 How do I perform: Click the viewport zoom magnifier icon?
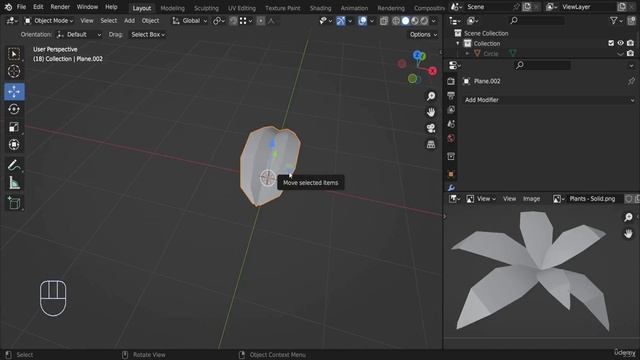[x=431, y=96]
